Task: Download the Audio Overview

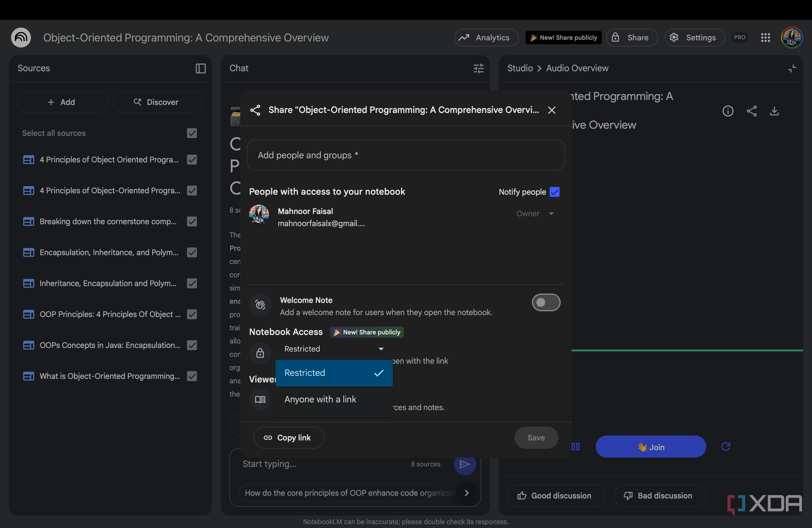Action: [774, 111]
